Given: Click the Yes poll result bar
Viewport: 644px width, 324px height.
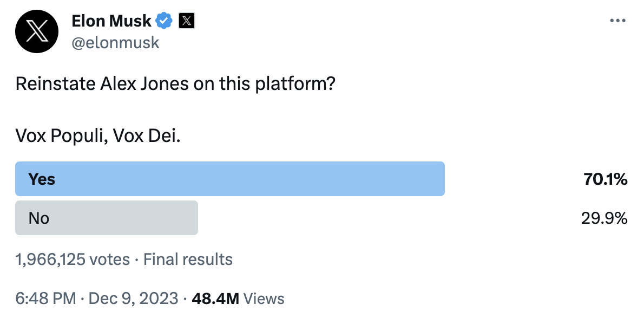Looking at the screenshot, I should pyautogui.click(x=230, y=179).
